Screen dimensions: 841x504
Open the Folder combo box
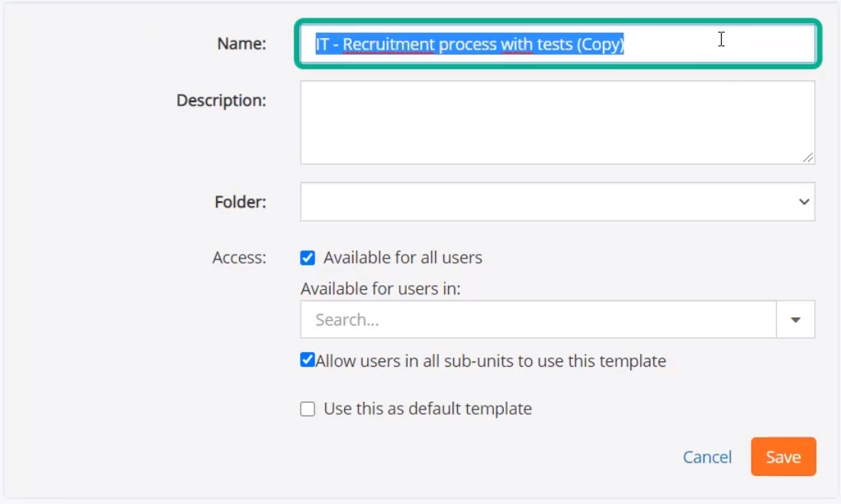557,202
